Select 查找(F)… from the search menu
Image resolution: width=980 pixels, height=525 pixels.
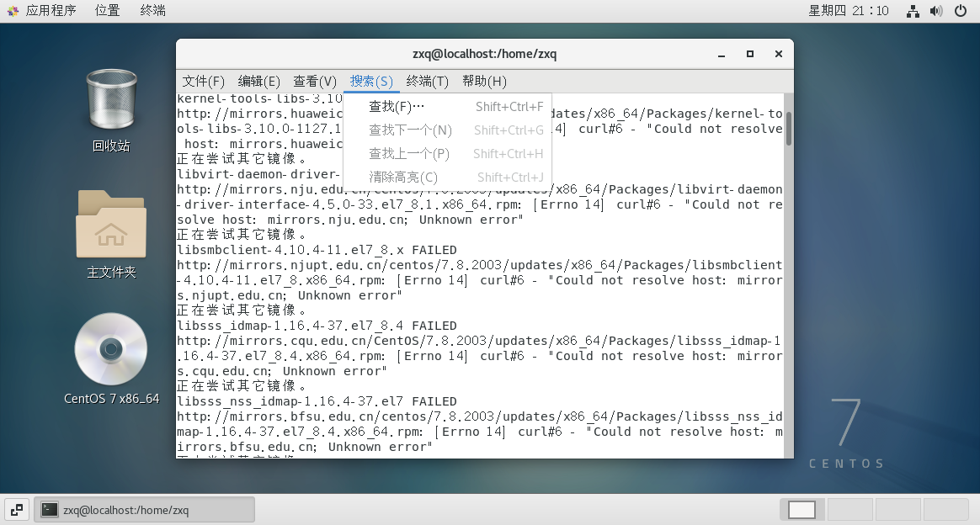[395, 108]
